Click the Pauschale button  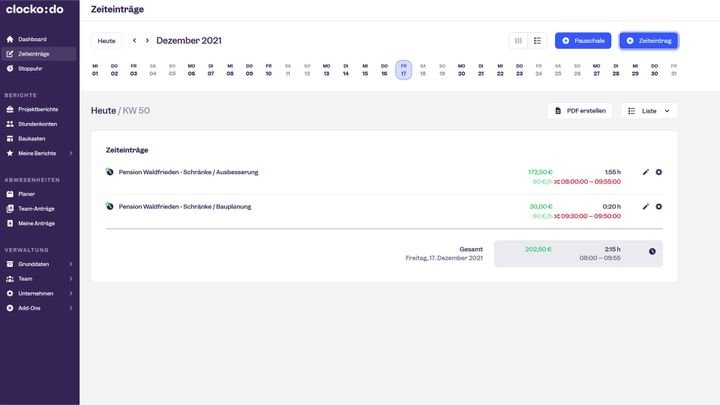coord(583,40)
